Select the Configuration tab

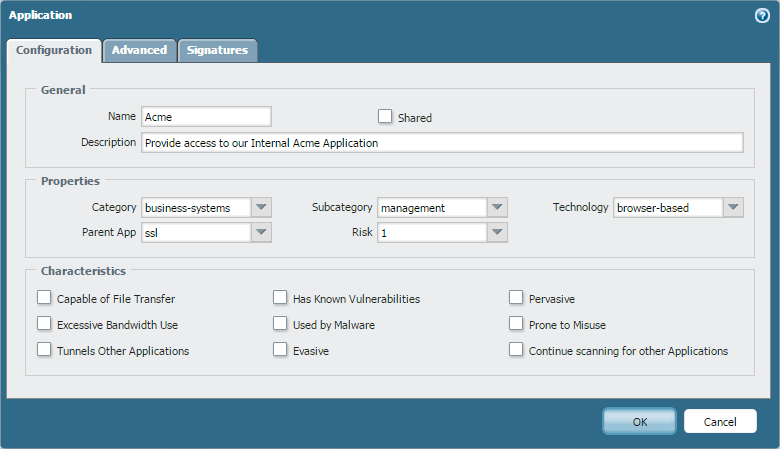click(x=54, y=50)
